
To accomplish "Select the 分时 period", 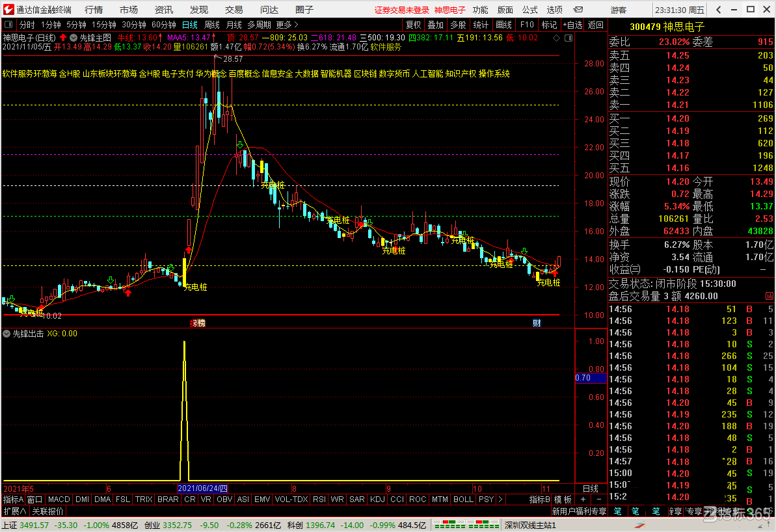I will tap(27, 25).
